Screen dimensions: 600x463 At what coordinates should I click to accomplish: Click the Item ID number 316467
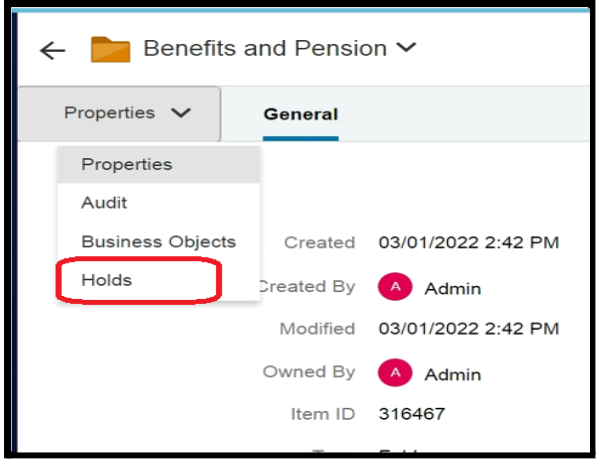[411, 413]
